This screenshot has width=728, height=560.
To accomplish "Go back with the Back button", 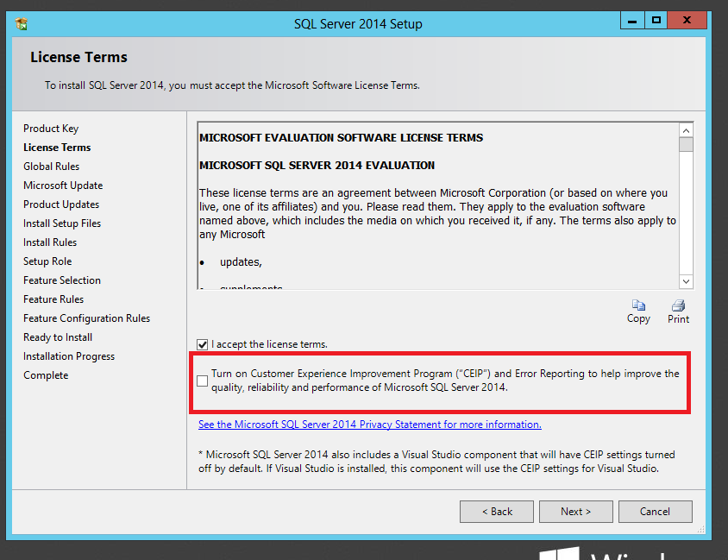I will click(496, 511).
